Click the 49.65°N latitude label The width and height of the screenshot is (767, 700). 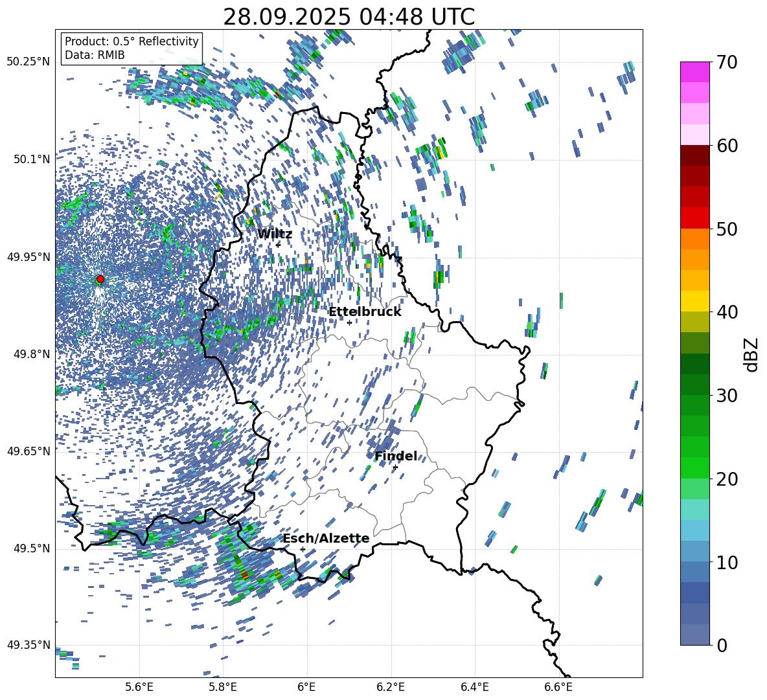pyautogui.click(x=29, y=451)
